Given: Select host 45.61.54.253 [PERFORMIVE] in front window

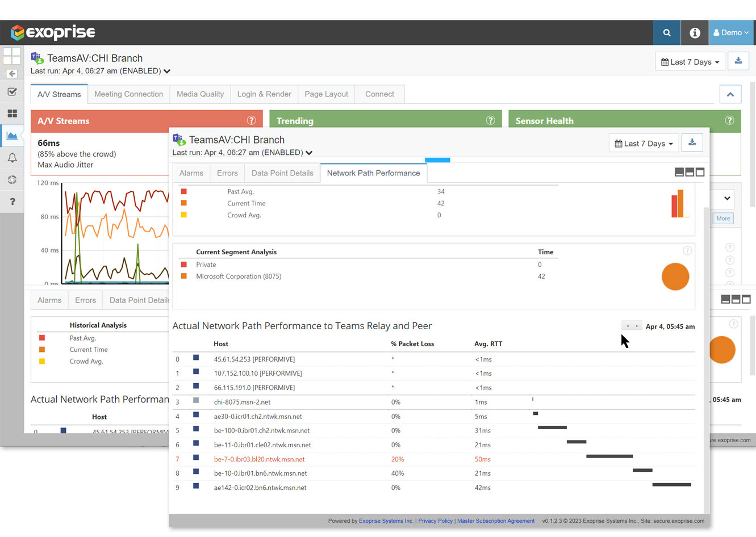Looking at the screenshot, I should 434,359.
